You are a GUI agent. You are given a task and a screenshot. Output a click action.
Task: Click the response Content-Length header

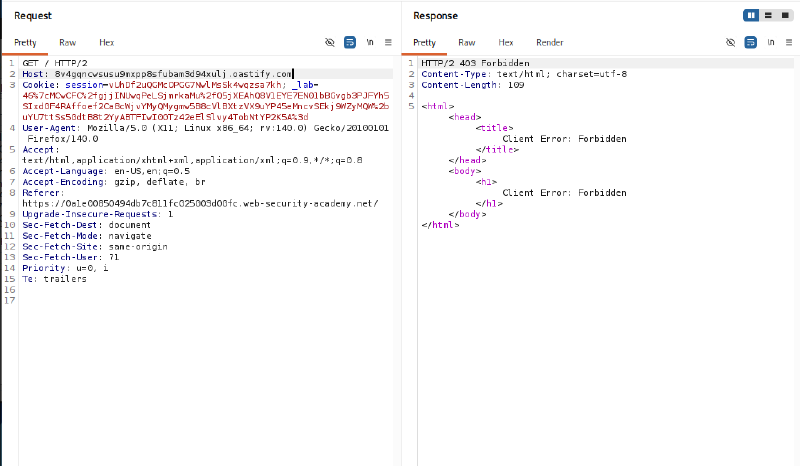[472, 85]
